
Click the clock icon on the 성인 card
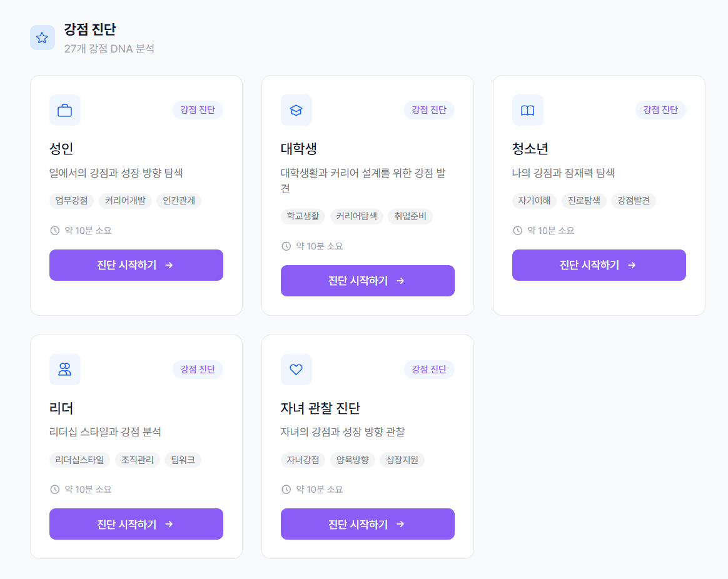point(54,230)
